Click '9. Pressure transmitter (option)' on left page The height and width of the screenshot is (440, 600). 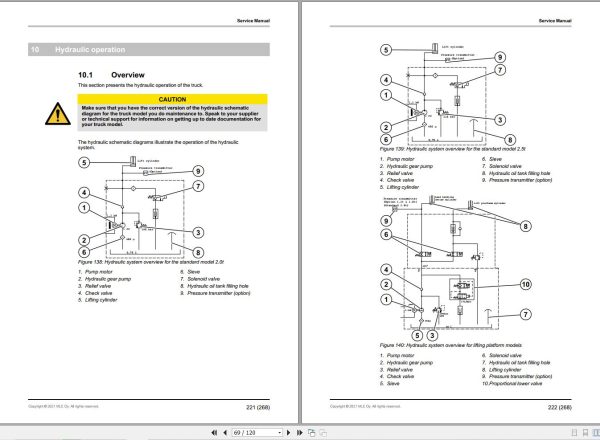click(215, 293)
